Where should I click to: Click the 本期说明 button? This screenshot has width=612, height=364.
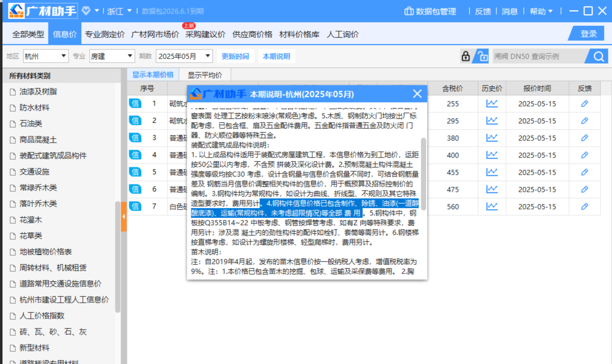pyautogui.click(x=276, y=56)
